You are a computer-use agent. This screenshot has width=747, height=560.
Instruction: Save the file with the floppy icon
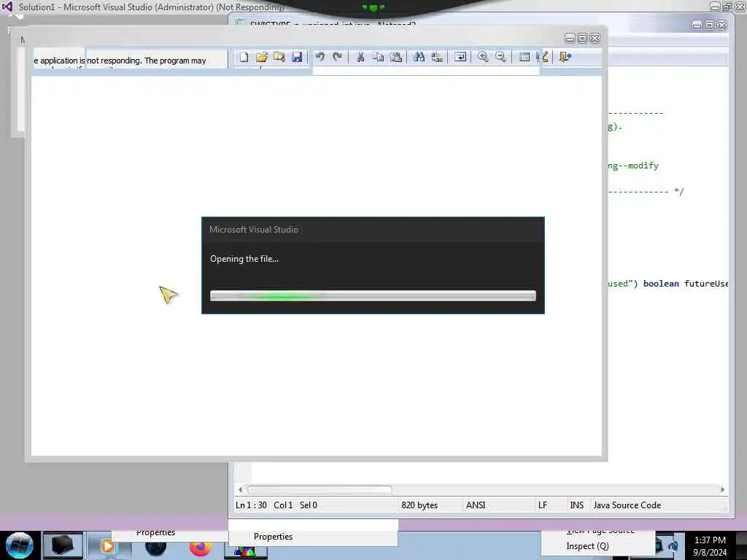tap(297, 57)
